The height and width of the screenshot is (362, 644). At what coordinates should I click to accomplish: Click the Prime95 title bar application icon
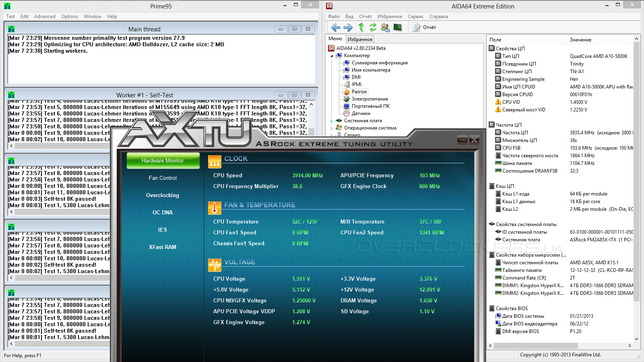pyautogui.click(x=7, y=6)
